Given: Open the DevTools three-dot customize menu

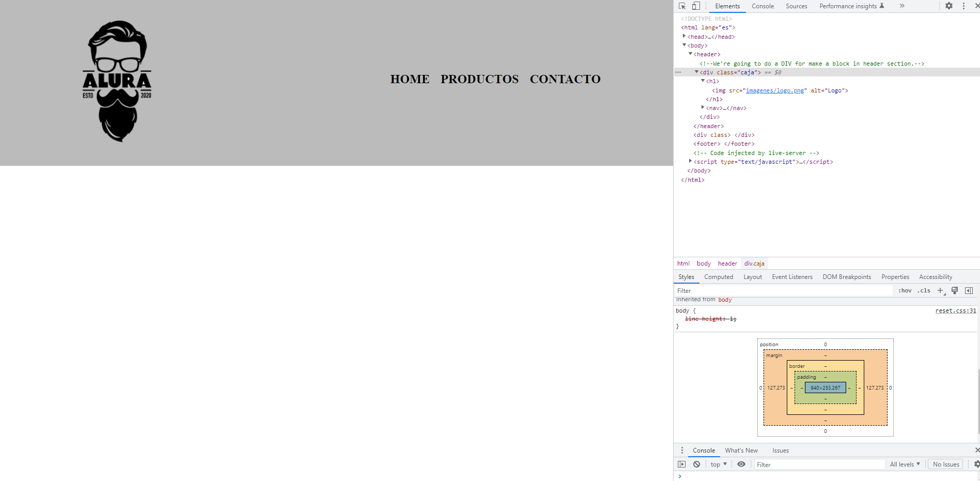Looking at the screenshot, I should tap(963, 6).
